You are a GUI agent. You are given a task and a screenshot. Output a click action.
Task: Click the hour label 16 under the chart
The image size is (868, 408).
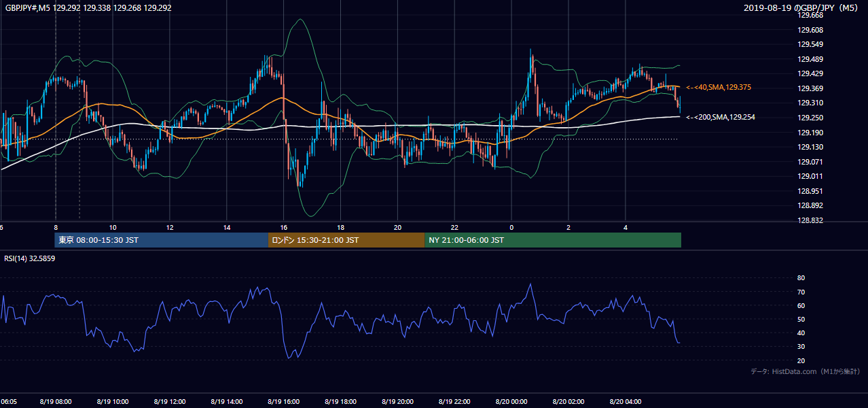tap(284, 227)
